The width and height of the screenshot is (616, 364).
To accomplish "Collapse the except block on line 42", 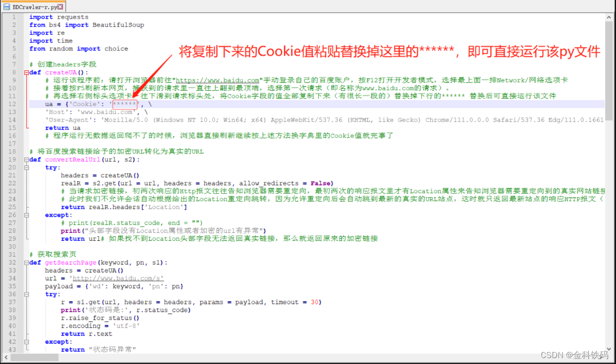I will [26, 342].
